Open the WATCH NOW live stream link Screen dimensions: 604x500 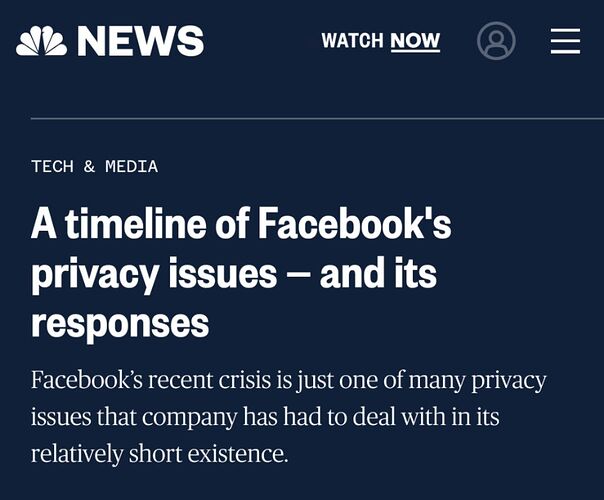click(380, 41)
